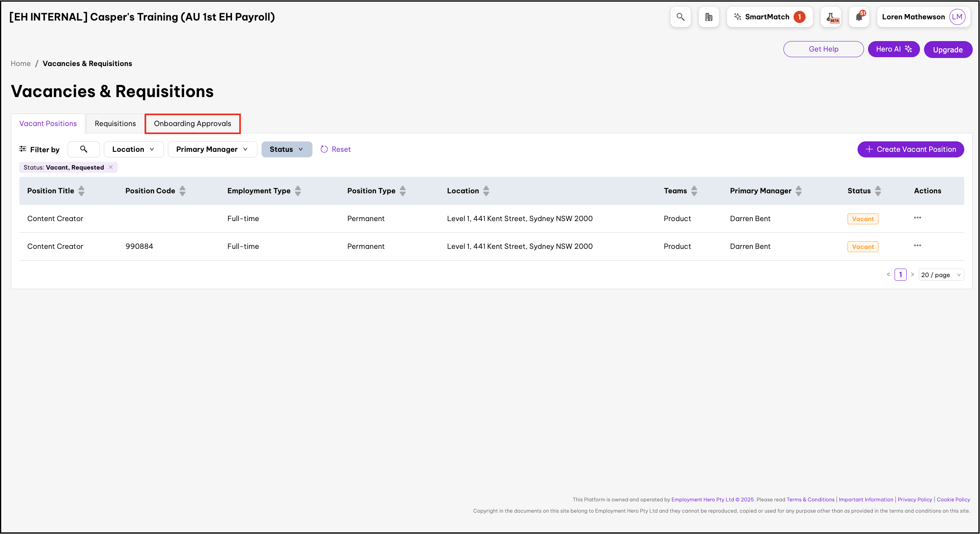Image resolution: width=980 pixels, height=534 pixels.
Task: Open actions ellipsis for first Content Creator
Action: [917, 218]
